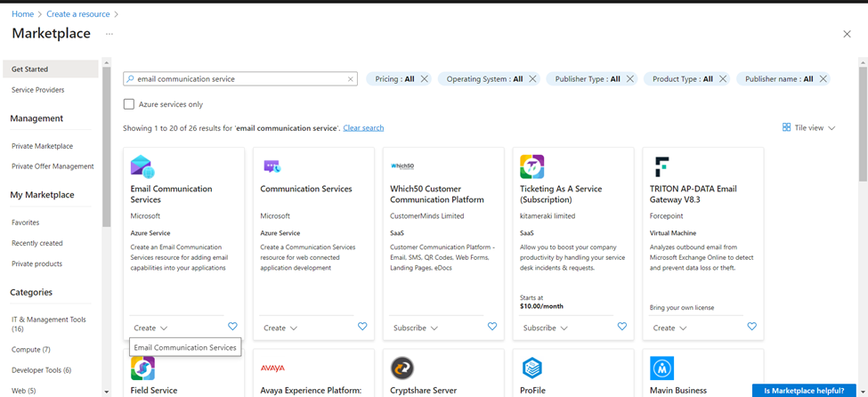Click the search magnifier icon
The height and width of the screenshot is (397, 868).
point(131,79)
